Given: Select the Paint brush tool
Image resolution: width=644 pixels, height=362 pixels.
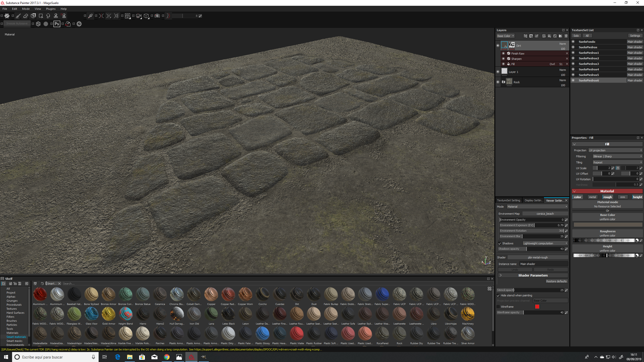Looking at the screenshot, I should point(18,16).
